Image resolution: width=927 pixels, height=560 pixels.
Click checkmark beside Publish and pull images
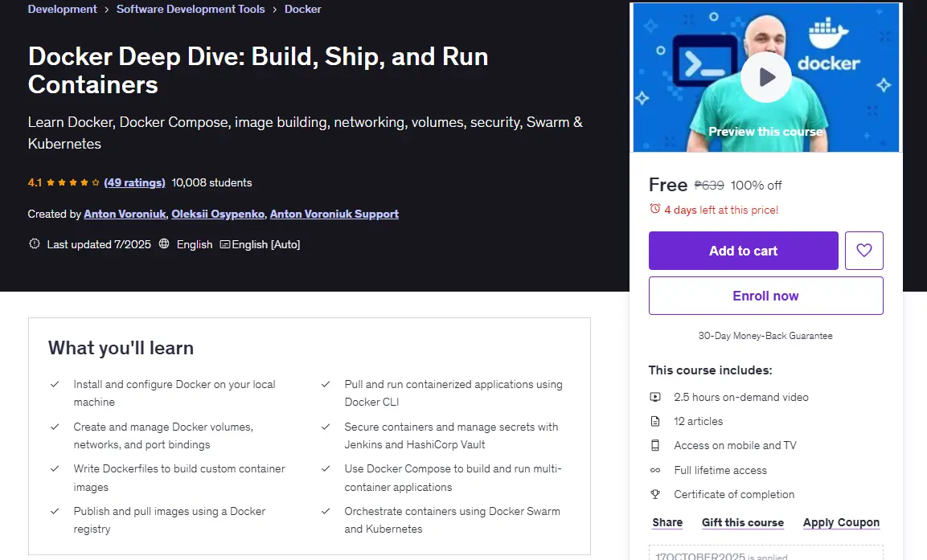click(x=55, y=512)
